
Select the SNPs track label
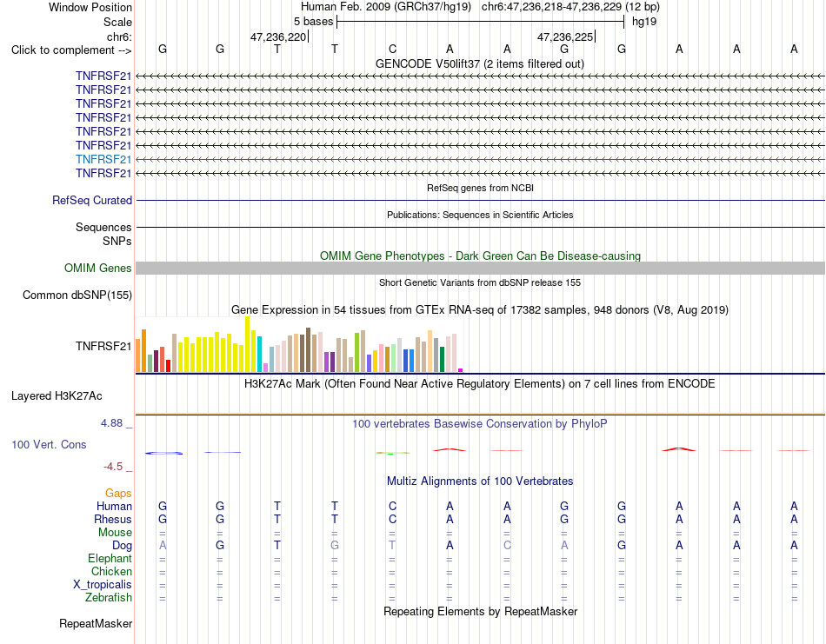(117, 241)
